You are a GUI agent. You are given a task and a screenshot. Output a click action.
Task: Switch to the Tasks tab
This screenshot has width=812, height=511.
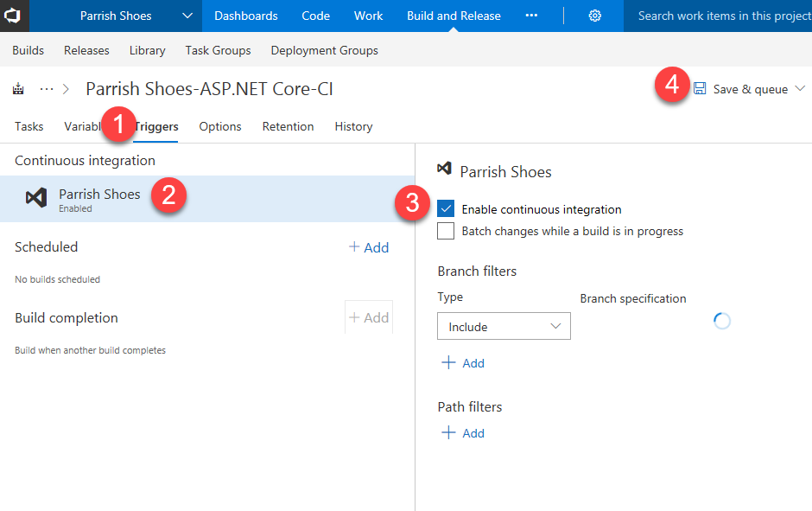(29, 126)
